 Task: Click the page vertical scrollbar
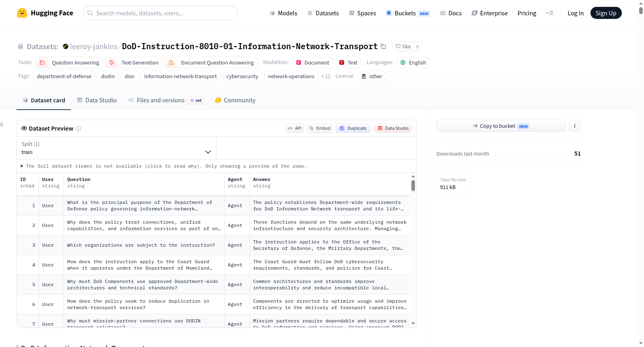click(x=641, y=10)
